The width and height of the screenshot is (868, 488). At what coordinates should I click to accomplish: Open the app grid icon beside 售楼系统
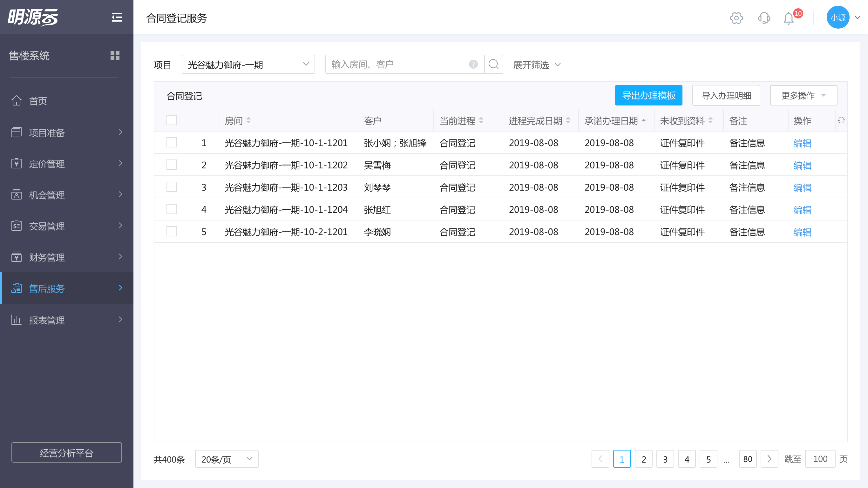tap(115, 55)
